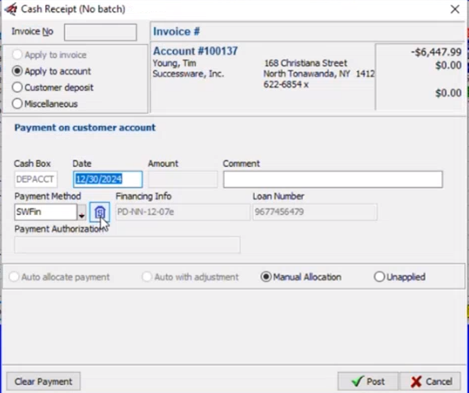
Task: Select the Apply to account radio button
Action: pyautogui.click(x=52, y=71)
